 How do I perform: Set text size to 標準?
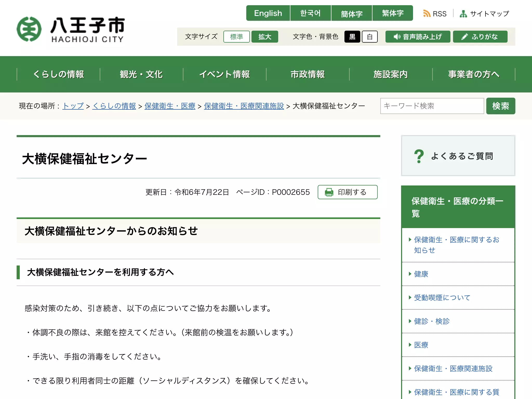tap(236, 37)
